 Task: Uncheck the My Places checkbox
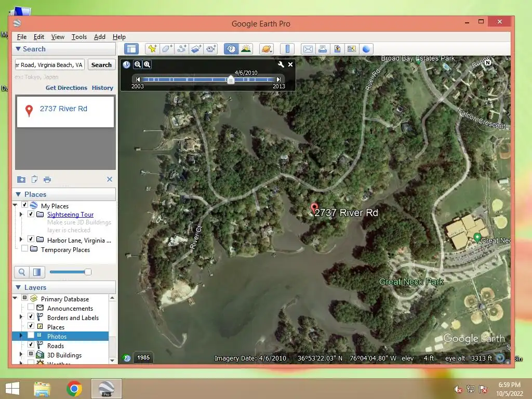click(25, 205)
